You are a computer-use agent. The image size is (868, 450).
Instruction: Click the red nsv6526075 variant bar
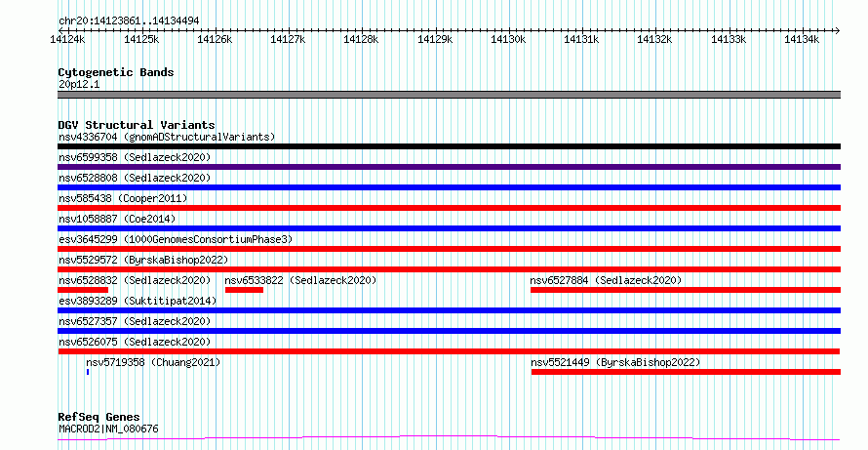click(449, 351)
